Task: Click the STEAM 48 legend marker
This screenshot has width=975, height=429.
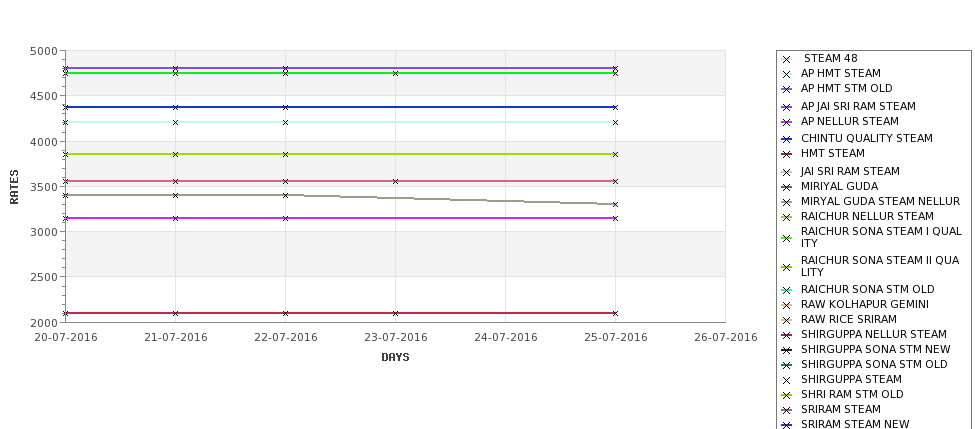Action: pyautogui.click(x=786, y=59)
